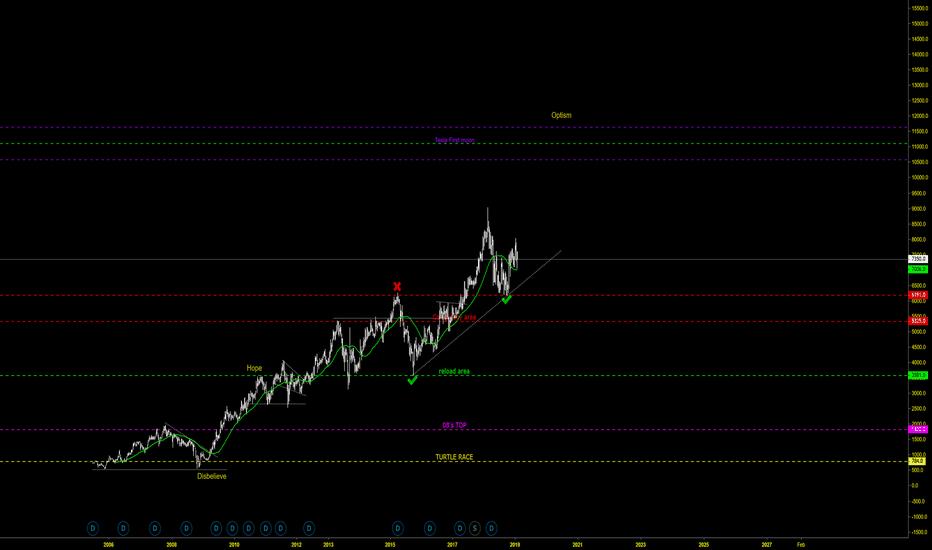
Task: Click the yellow 784.0 price label
Action: point(917,461)
